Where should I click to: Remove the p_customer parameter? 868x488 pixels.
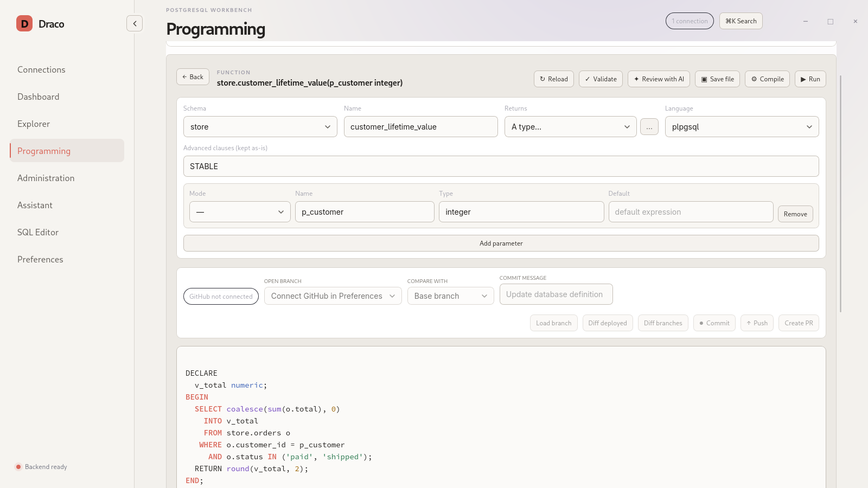pos(795,214)
